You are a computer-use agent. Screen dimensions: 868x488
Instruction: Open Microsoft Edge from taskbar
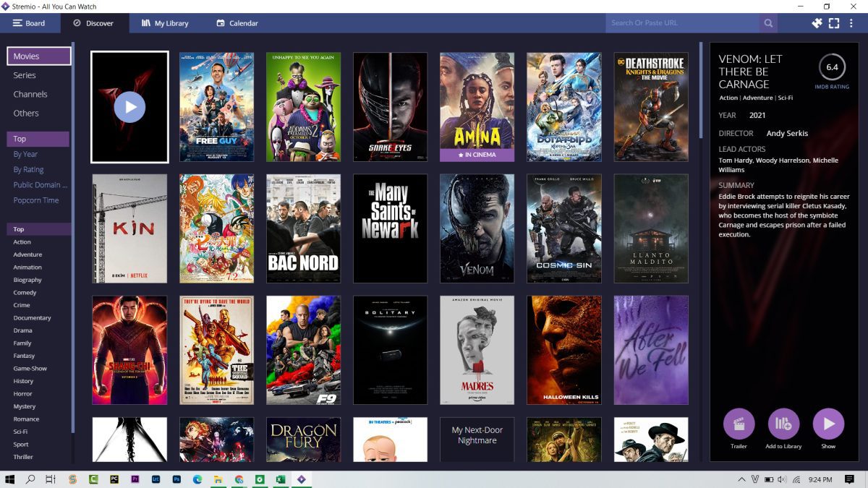click(197, 479)
